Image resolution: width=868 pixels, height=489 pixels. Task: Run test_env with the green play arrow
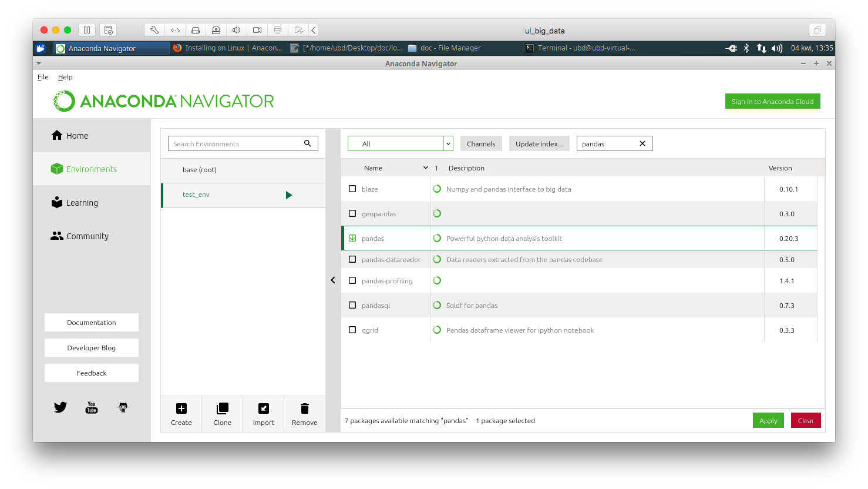click(289, 195)
